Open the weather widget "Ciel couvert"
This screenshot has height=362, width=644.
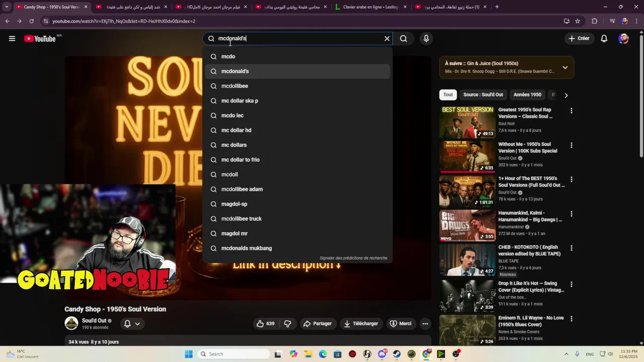23,354
